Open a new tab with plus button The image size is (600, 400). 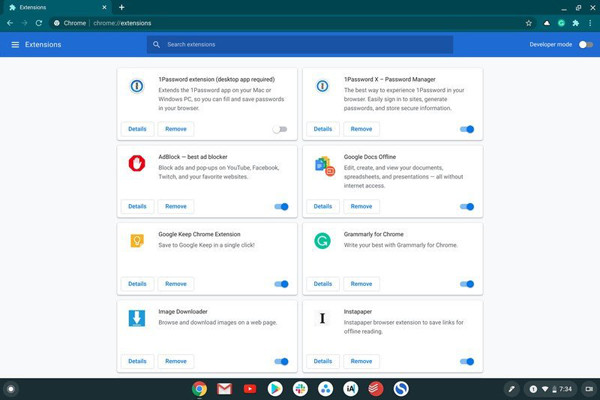point(121,7)
